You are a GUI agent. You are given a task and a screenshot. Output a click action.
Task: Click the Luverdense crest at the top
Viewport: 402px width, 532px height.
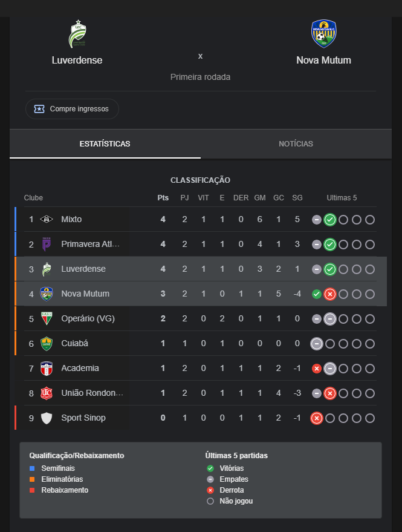tap(77, 34)
